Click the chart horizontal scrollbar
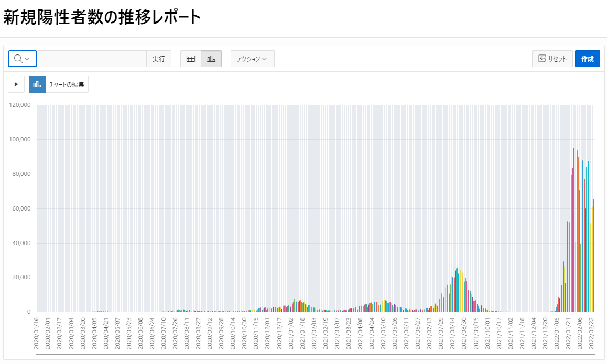Viewport: 607px width, 364px height. (316, 354)
